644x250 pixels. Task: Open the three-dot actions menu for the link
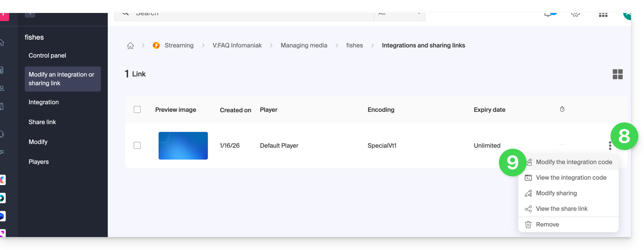tap(610, 146)
